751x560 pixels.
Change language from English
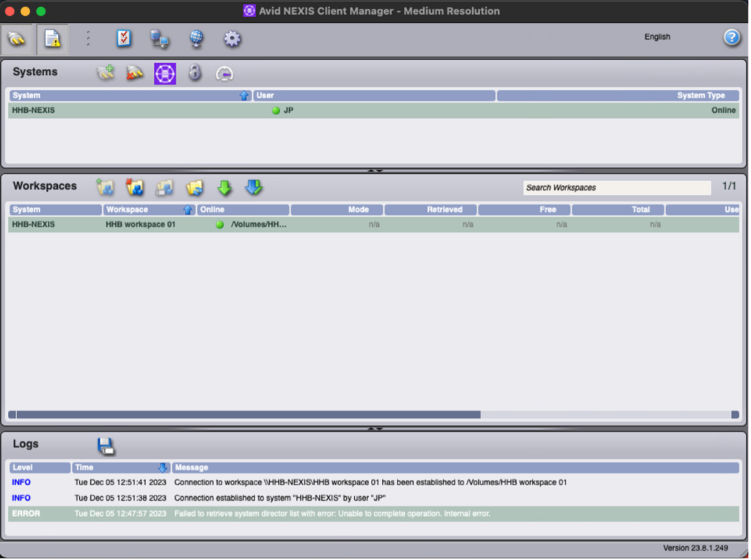tap(657, 37)
